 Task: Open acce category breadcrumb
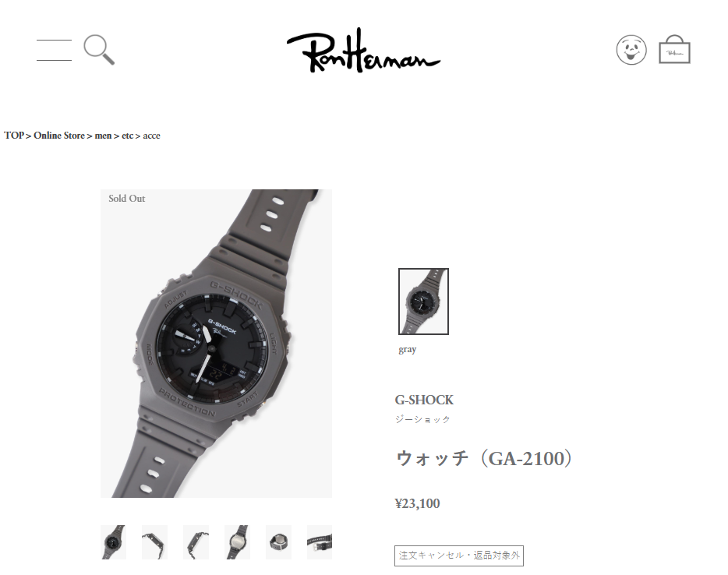point(151,136)
